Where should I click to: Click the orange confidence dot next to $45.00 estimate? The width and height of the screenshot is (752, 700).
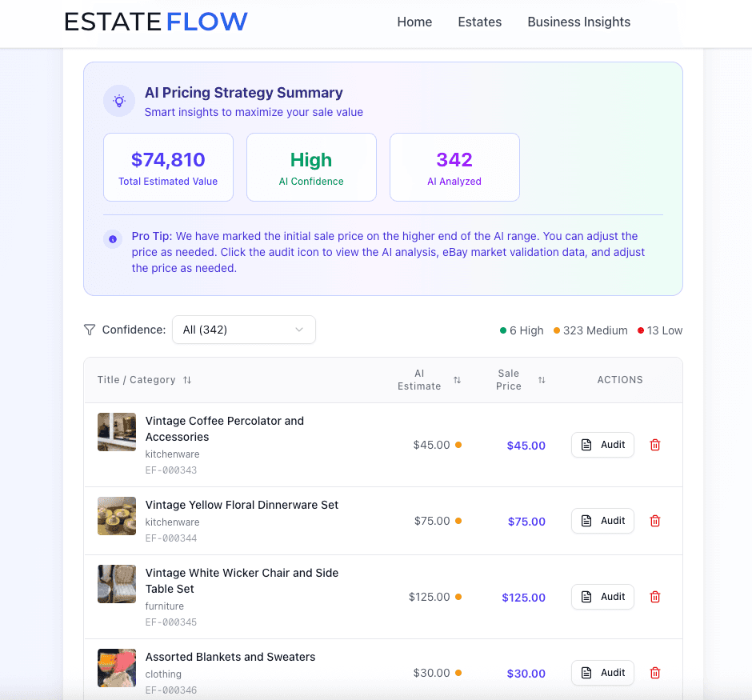[458, 445]
